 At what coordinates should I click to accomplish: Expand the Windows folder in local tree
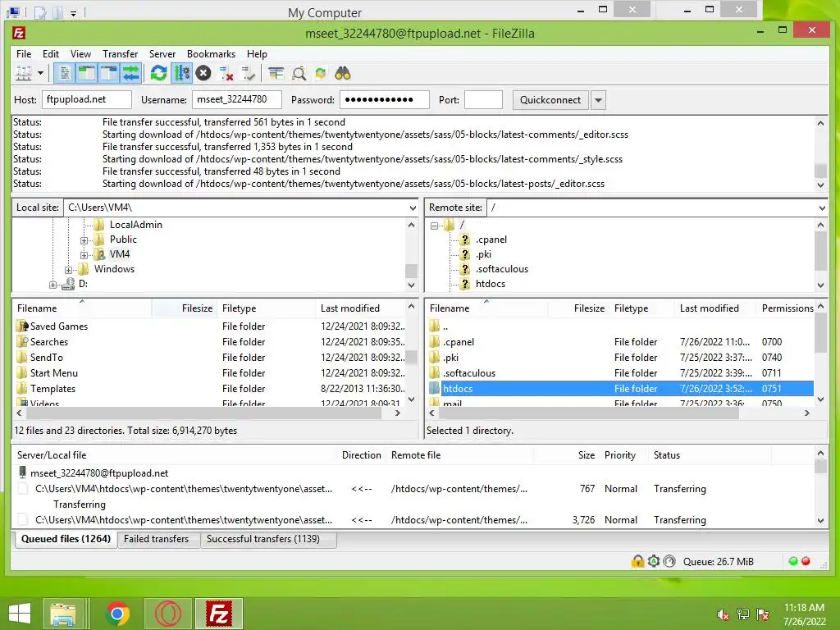68,270
